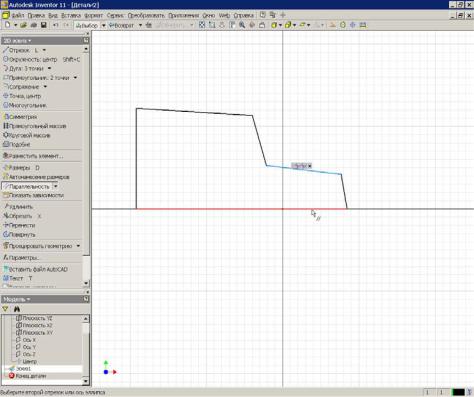The width and height of the screenshot is (474, 397).
Task: Click the Zoom magnifier toolbar icon
Action: tap(242, 25)
